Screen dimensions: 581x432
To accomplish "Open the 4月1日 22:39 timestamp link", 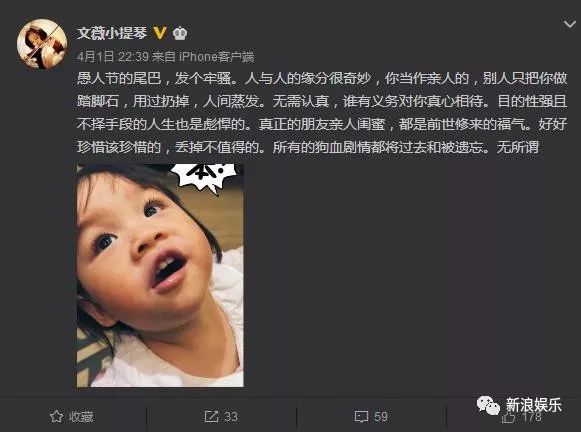I will [x=113, y=57].
